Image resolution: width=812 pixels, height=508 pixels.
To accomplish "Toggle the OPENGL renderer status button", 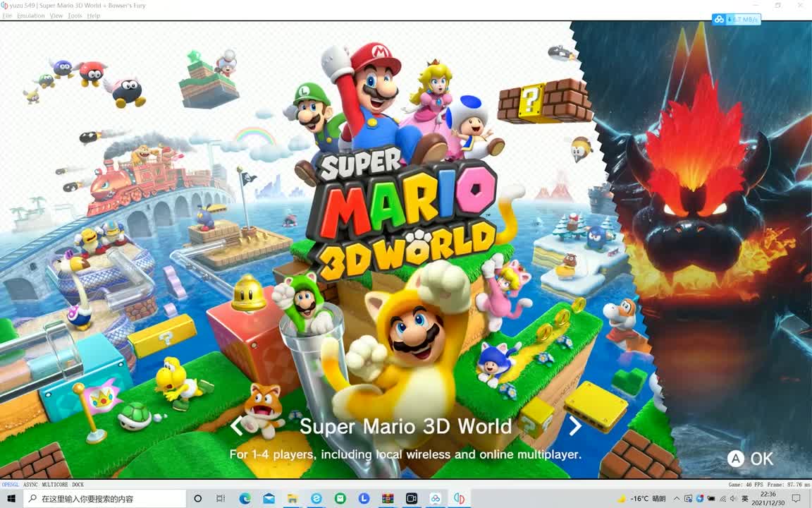I will (11, 485).
